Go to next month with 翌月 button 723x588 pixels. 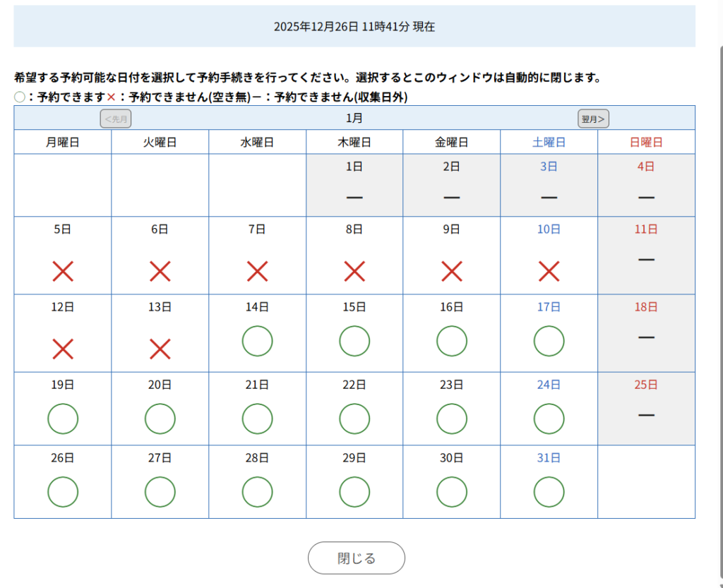tap(593, 119)
